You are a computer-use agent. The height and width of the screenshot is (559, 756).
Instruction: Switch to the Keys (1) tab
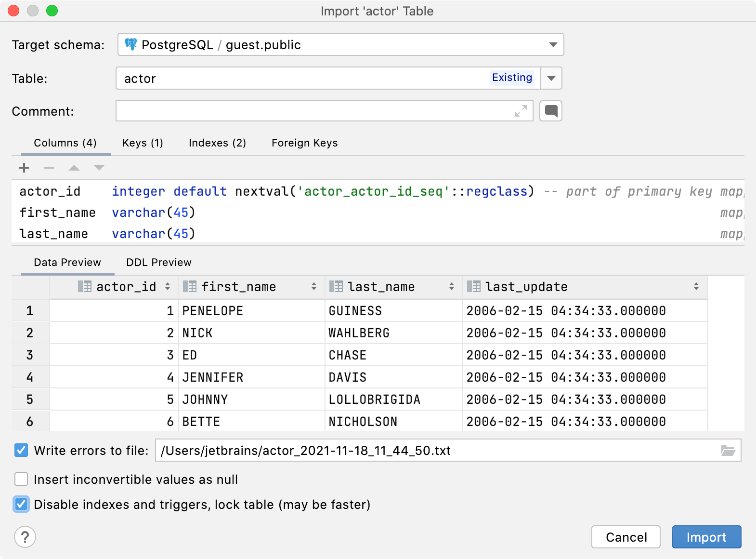click(143, 143)
